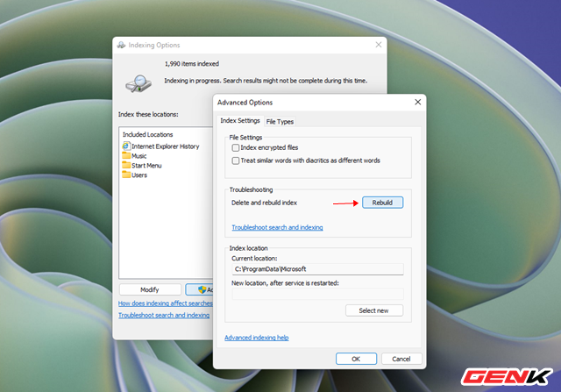Click the Users folder icon
The height and width of the screenshot is (392, 561).
(126, 175)
